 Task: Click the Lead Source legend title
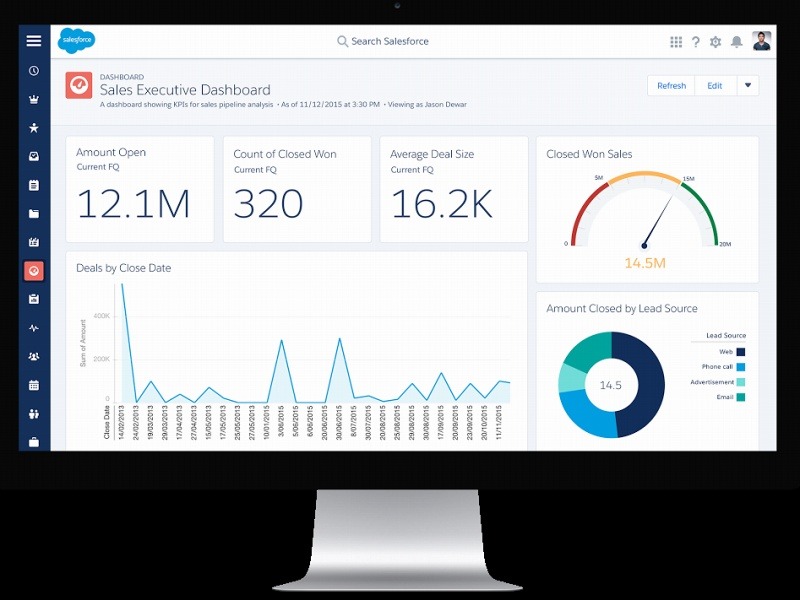(726, 335)
